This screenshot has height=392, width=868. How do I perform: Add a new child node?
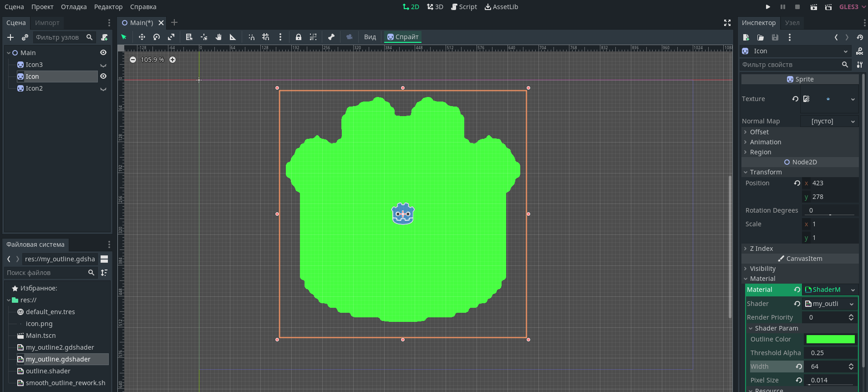pyautogui.click(x=10, y=37)
